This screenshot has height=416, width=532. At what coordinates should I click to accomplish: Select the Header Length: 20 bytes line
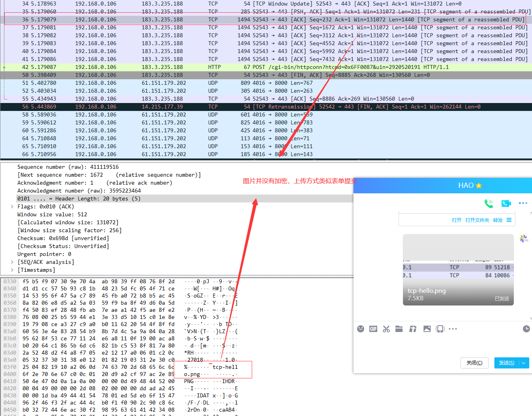[79, 198]
